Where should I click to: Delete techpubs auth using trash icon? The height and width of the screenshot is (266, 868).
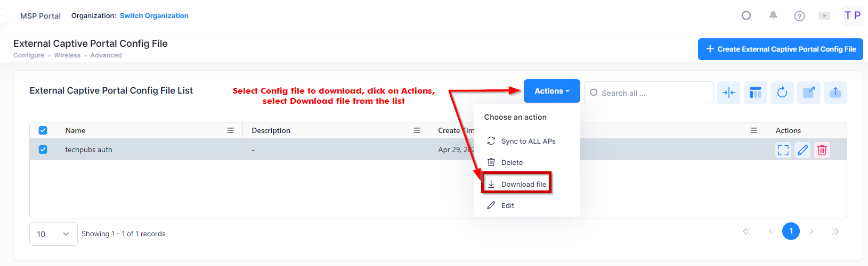[x=822, y=151]
